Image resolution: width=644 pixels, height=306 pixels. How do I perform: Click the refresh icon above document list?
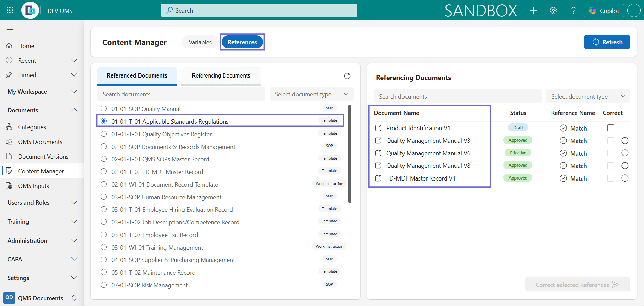(x=347, y=76)
